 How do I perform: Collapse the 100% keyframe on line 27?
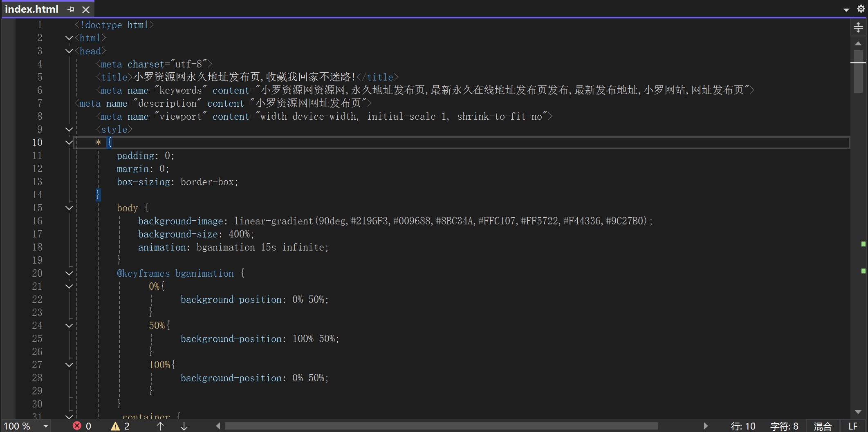pyautogui.click(x=69, y=365)
